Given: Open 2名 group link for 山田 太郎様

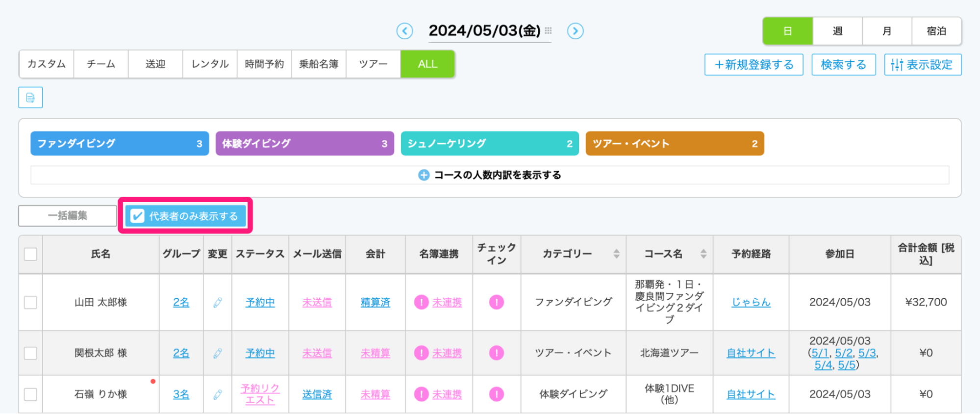Looking at the screenshot, I should coord(181,303).
